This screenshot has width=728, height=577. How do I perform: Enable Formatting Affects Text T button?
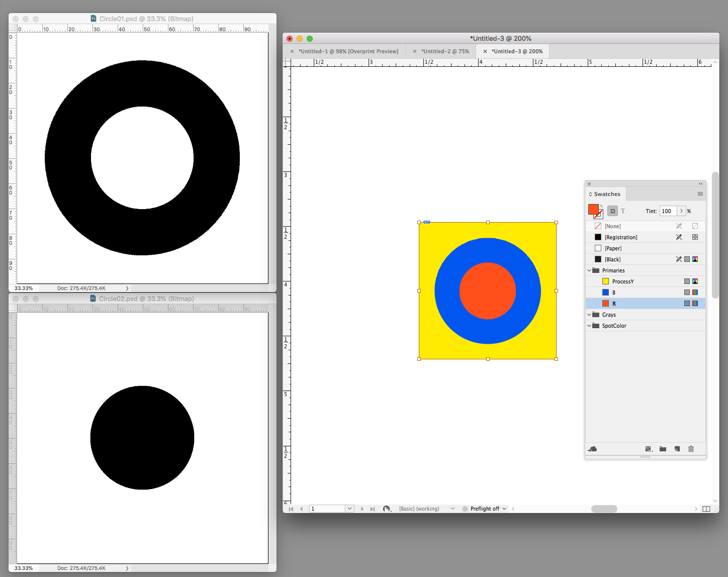623,211
